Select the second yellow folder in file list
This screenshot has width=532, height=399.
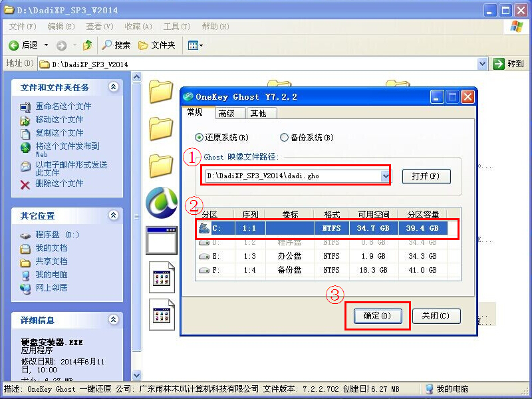[x=161, y=128]
